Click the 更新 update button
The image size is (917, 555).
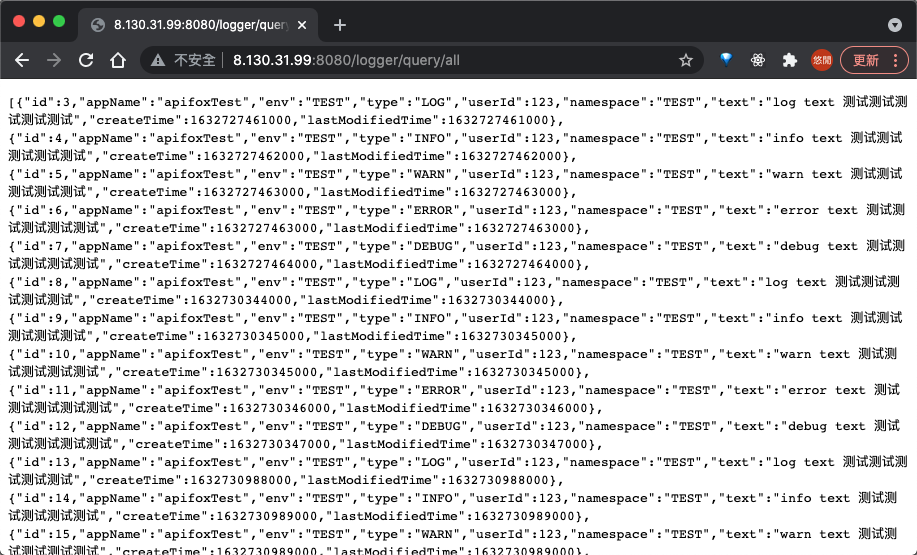(866, 60)
